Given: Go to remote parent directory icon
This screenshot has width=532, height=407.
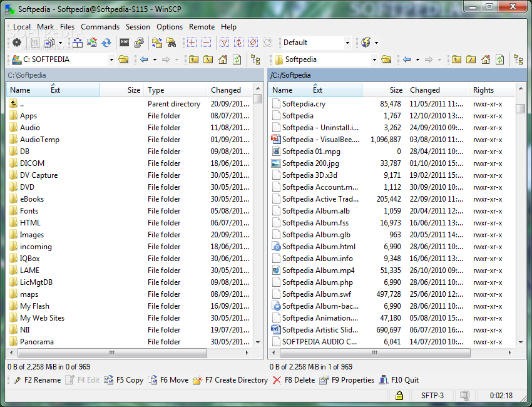Looking at the screenshot, I should click(x=457, y=59).
